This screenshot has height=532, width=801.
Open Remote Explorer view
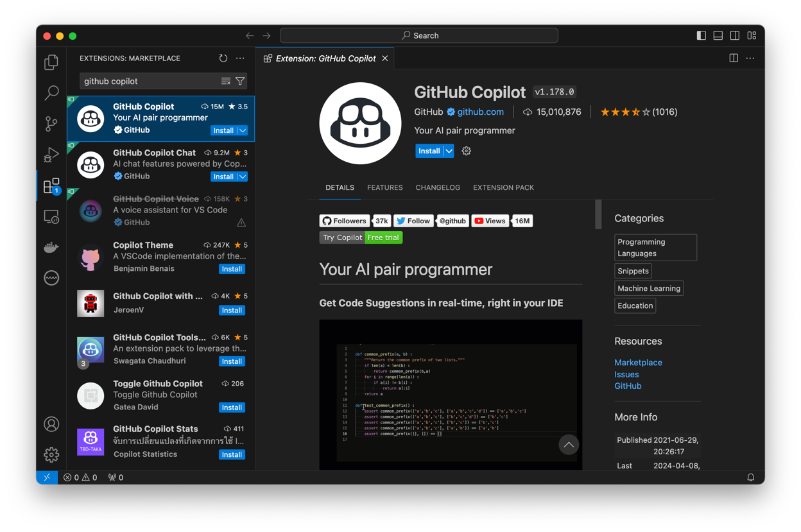click(51, 217)
